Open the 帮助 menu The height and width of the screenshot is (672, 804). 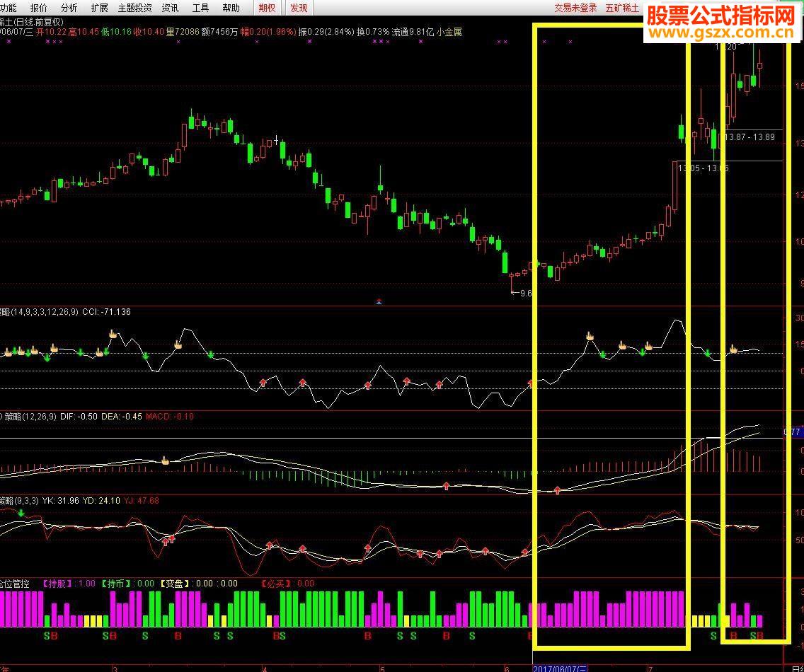tap(231, 8)
